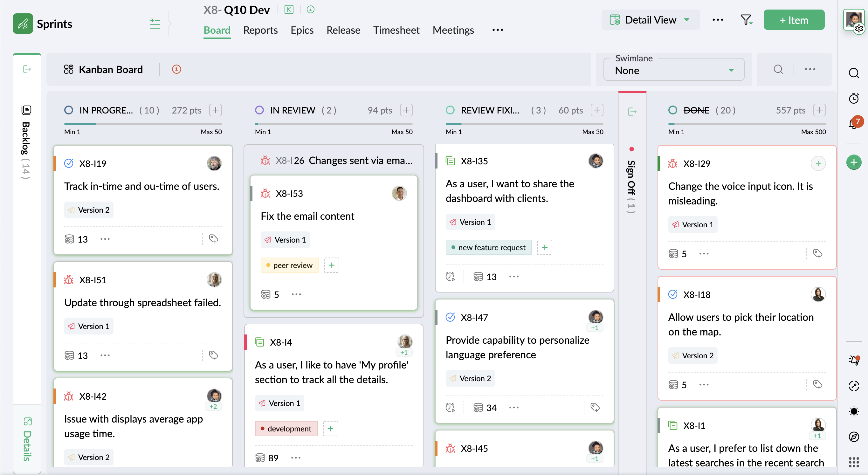Toggle the DONE column status circle

tap(672, 110)
